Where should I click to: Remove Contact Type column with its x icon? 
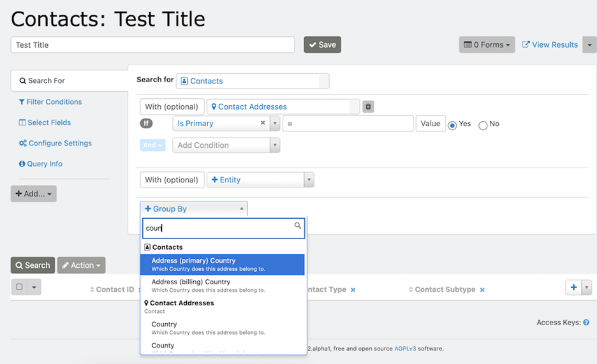pyautogui.click(x=353, y=290)
